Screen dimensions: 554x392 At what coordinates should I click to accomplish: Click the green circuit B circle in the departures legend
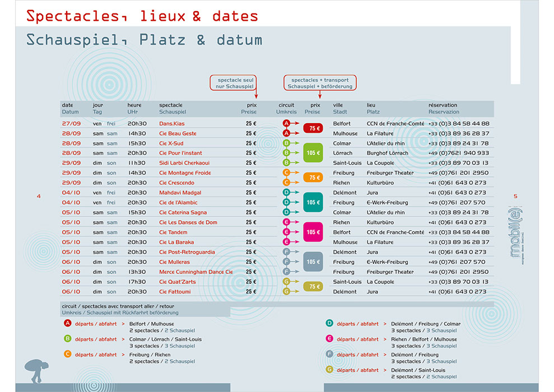[68, 339]
